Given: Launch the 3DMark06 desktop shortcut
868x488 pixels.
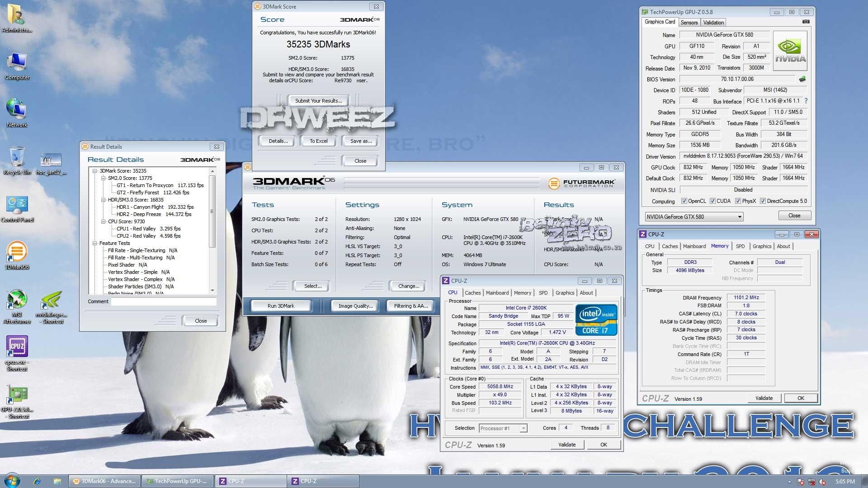Looking at the screenshot, I should pyautogui.click(x=17, y=255).
